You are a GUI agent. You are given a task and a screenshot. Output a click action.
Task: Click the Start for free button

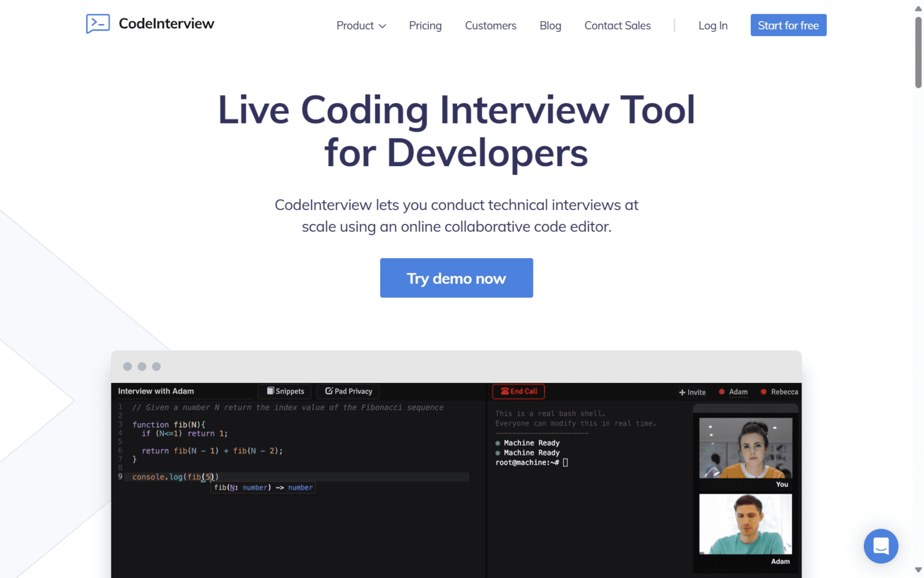pos(788,25)
